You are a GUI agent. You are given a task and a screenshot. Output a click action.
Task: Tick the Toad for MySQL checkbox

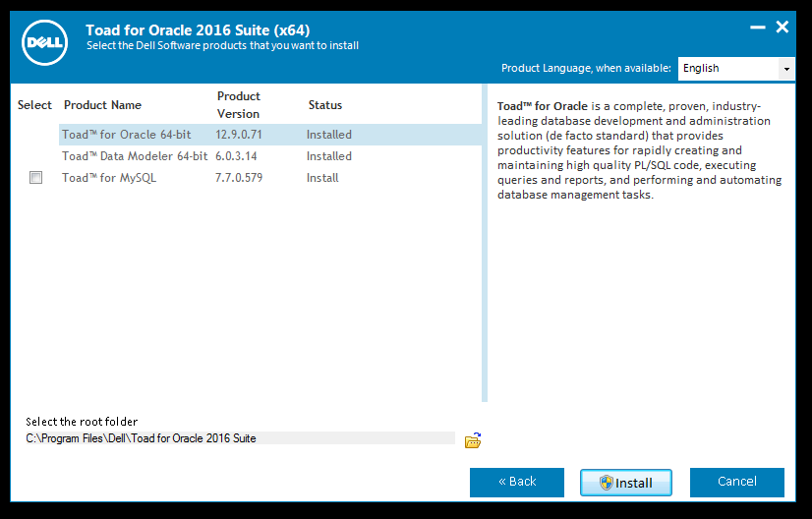pyautogui.click(x=36, y=178)
